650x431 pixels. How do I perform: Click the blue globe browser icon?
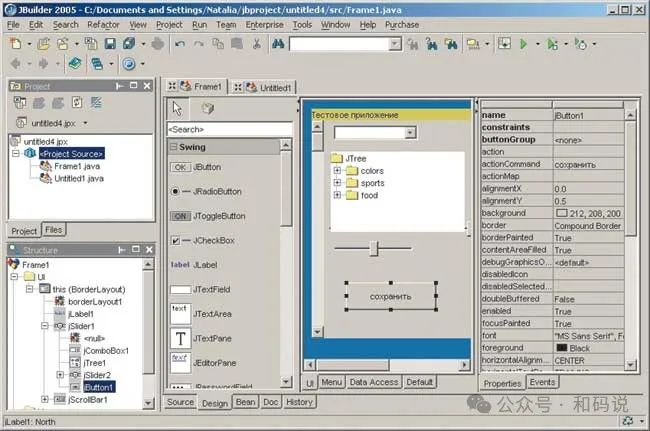coord(129,64)
